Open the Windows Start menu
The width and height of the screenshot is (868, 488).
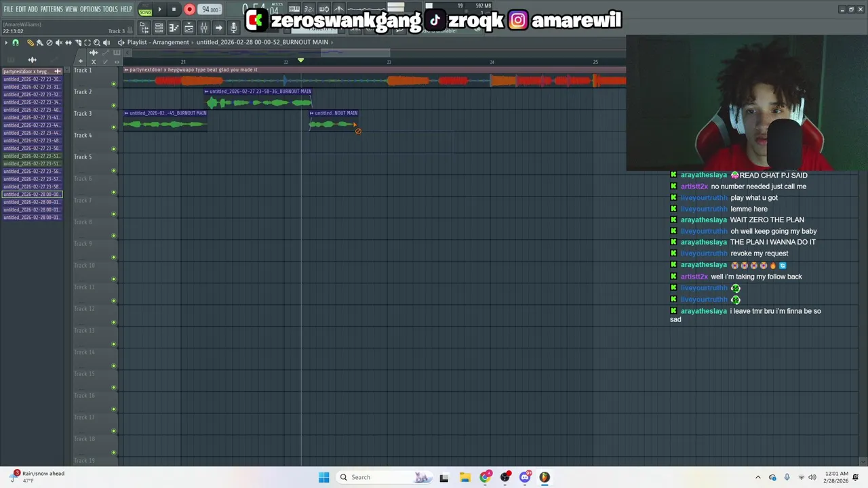coord(323,477)
